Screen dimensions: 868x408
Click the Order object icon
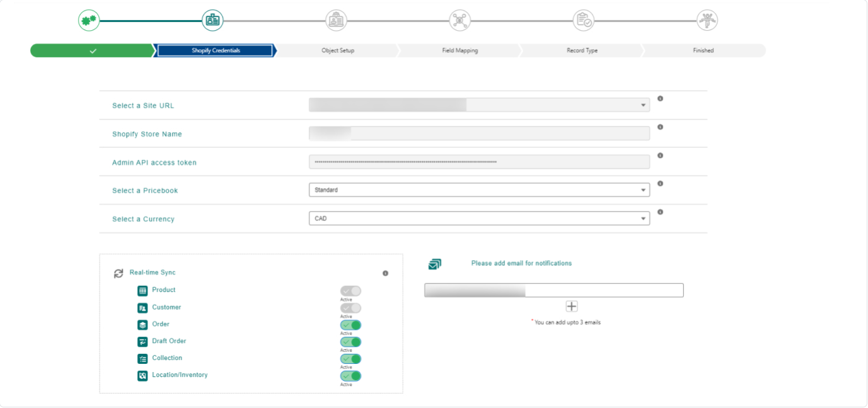click(x=142, y=325)
